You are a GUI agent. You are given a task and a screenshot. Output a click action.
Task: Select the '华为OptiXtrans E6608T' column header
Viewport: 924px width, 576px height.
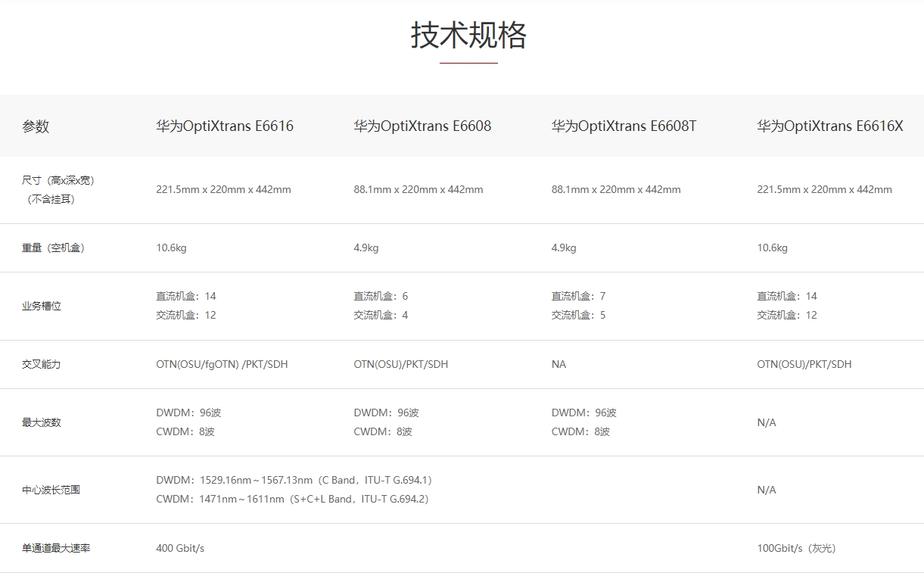pos(624,126)
